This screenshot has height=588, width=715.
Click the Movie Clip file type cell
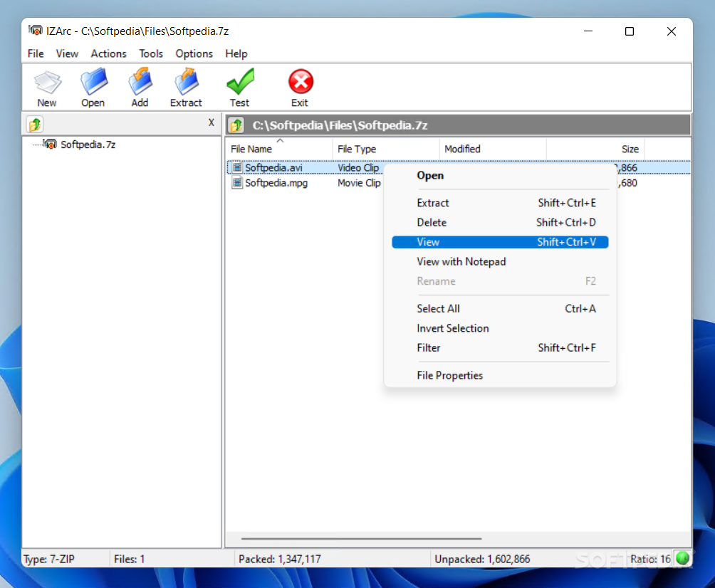point(359,183)
